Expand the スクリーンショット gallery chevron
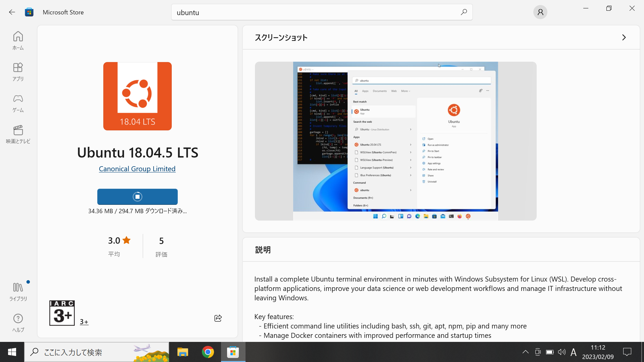 click(624, 37)
